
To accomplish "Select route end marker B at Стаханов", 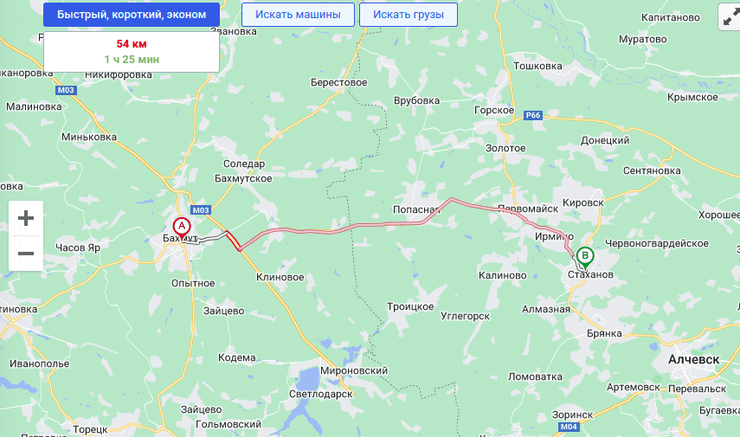I will pos(585,258).
